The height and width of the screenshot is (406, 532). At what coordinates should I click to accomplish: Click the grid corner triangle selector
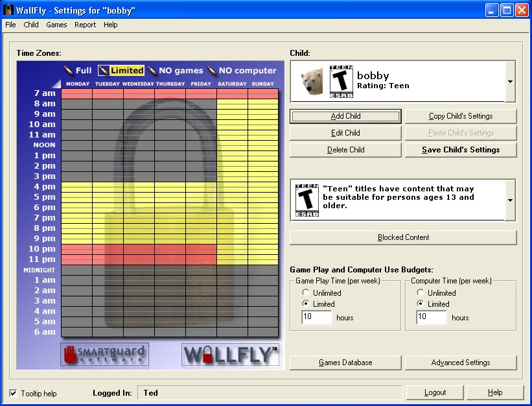pyautogui.click(x=56, y=84)
